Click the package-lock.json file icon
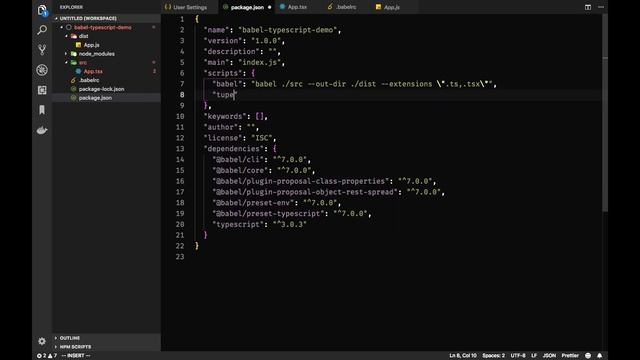This screenshot has height=360, width=640. [73, 89]
